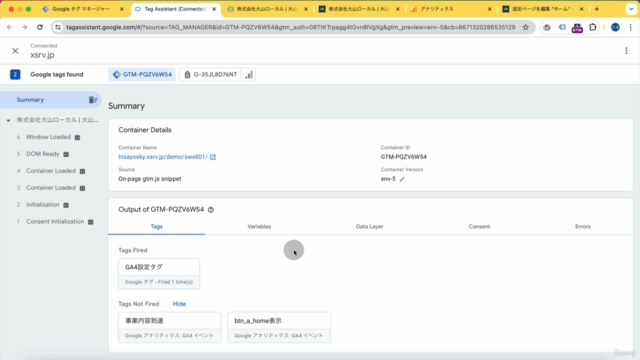Open the tab search dropdown arrow
The height and width of the screenshot is (360, 640).
click(x=631, y=9)
